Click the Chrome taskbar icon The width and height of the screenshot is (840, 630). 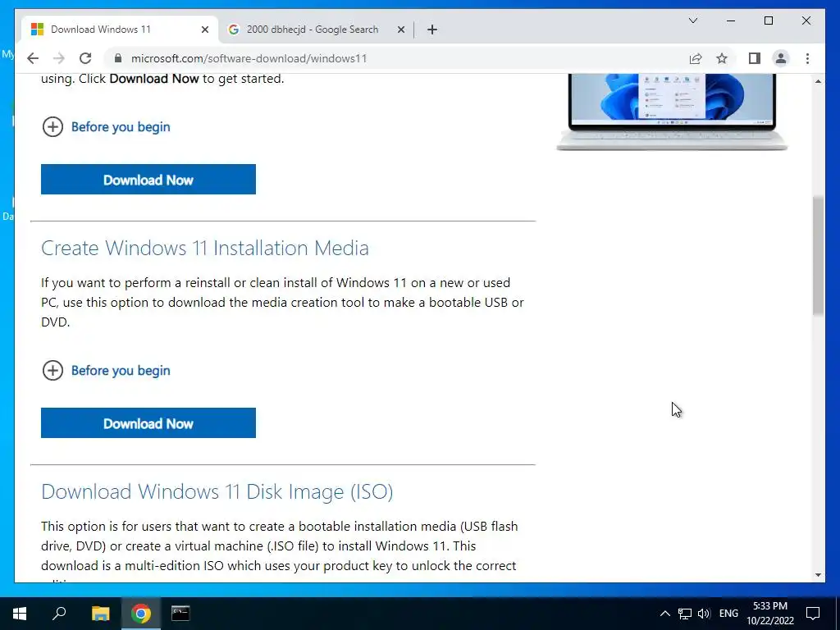point(140,614)
